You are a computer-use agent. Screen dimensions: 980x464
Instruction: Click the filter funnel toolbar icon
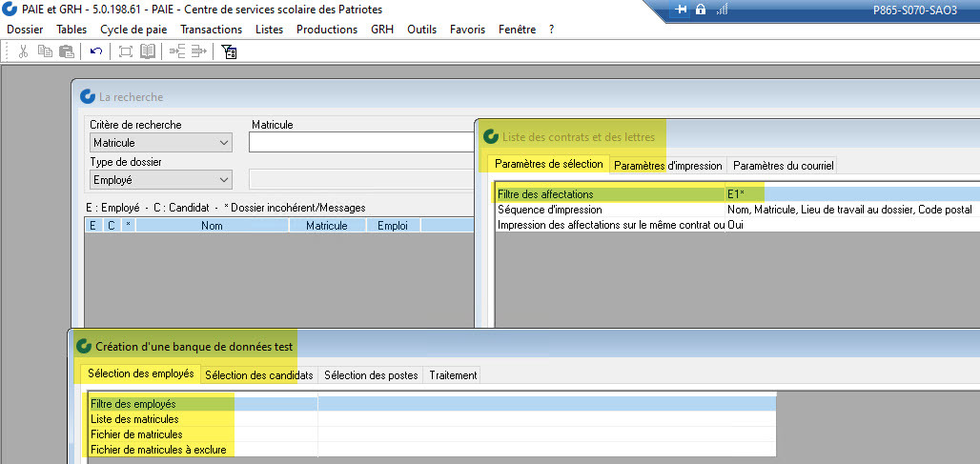pos(229,51)
